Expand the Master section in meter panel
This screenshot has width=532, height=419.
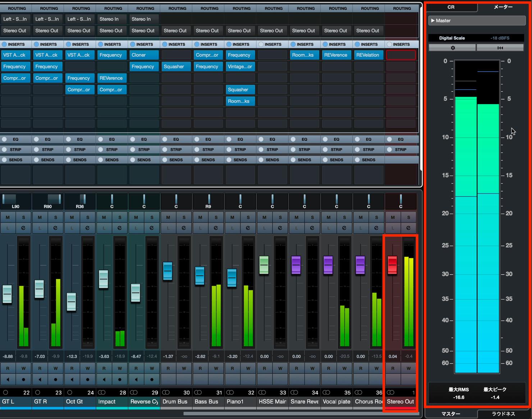pyautogui.click(x=477, y=20)
